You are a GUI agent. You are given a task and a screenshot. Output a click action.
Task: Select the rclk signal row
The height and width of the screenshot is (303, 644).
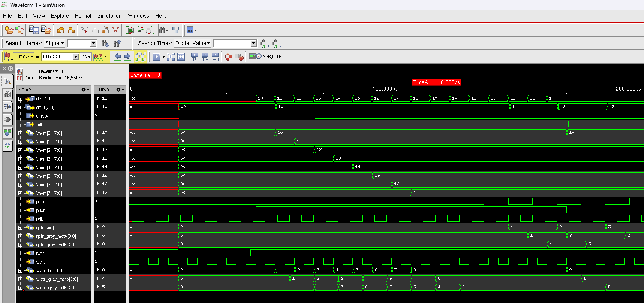pos(54,219)
